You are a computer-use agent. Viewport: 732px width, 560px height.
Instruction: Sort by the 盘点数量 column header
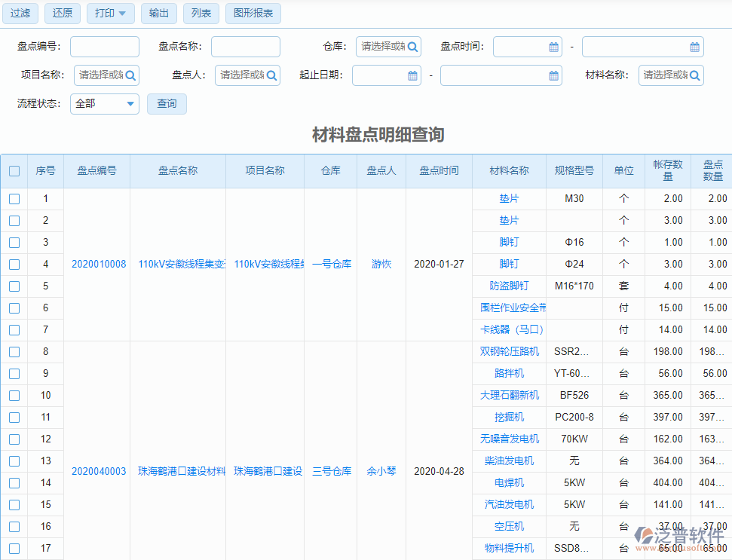point(712,171)
